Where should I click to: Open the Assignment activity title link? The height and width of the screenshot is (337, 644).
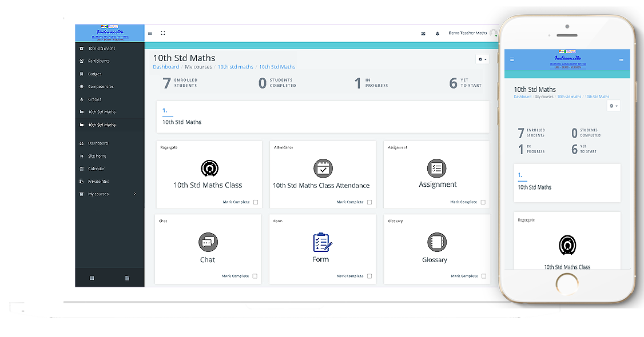point(438,184)
